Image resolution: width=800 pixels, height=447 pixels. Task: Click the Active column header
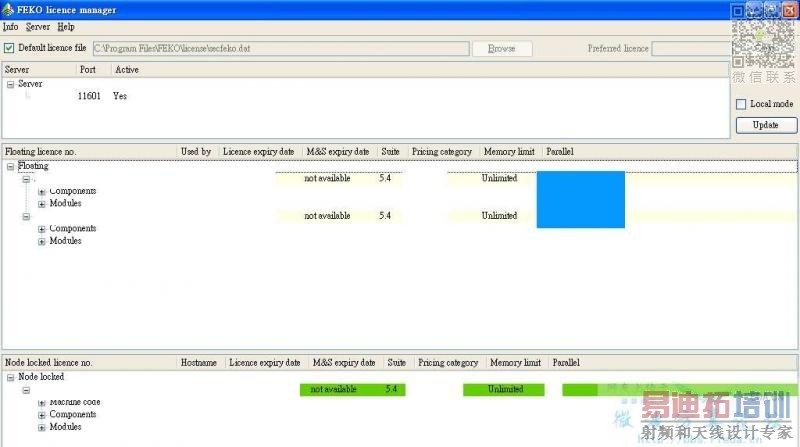click(x=127, y=69)
